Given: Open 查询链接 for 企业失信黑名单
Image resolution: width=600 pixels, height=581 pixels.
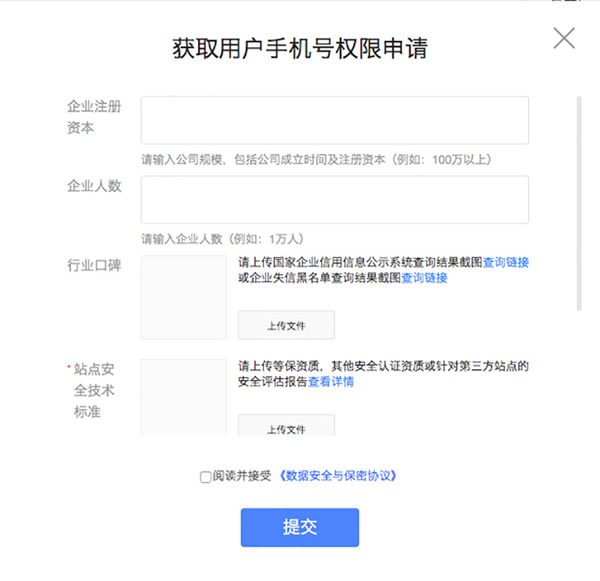Looking at the screenshot, I should click(x=424, y=278).
